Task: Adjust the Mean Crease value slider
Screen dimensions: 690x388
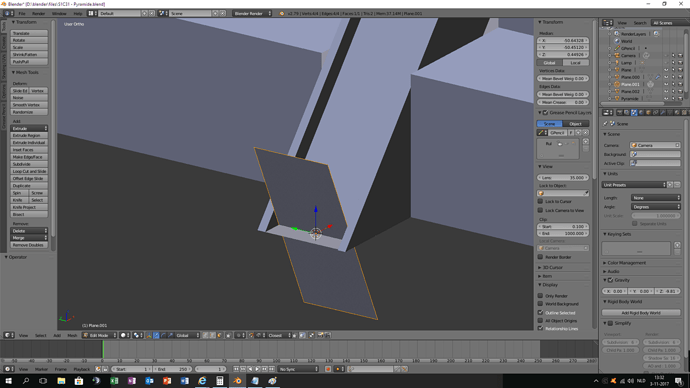Action: click(563, 102)
